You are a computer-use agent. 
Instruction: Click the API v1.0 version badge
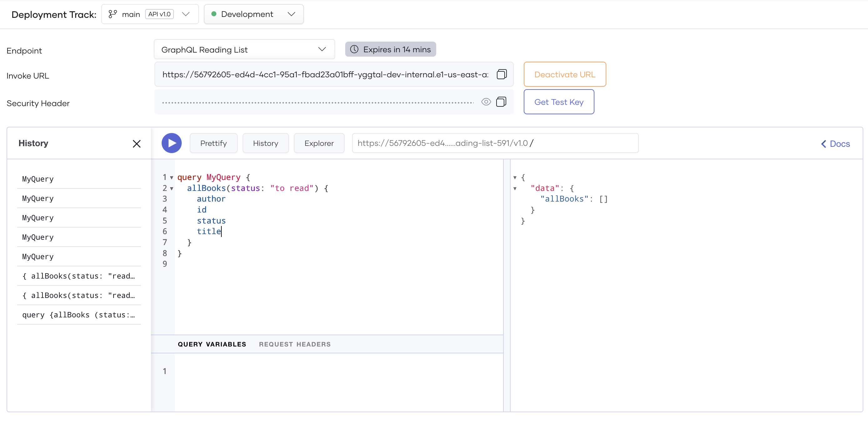click(159, 14)
